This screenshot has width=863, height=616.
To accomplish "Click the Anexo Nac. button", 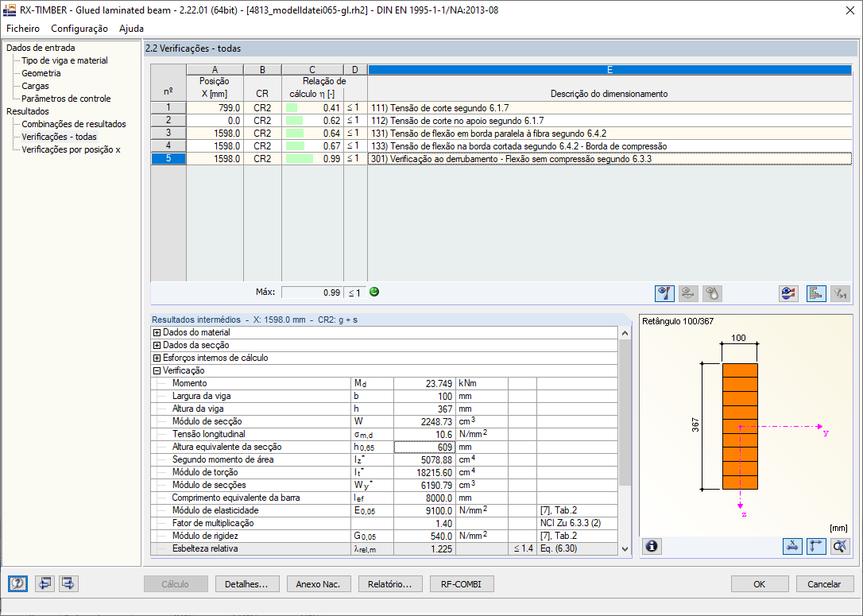I will point(318,584).
